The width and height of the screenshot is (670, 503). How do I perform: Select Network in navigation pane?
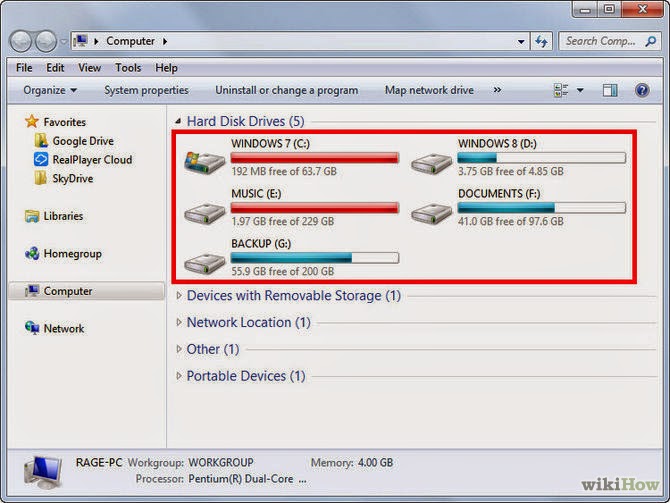[x=64, y=329]
